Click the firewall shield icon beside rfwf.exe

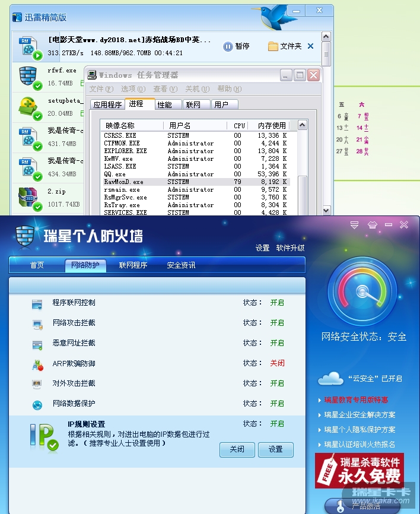pos(29,77)
